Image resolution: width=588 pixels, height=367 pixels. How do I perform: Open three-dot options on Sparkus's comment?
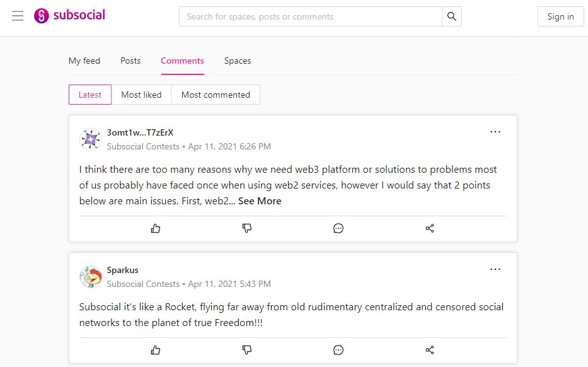click(x=495, y=269)
